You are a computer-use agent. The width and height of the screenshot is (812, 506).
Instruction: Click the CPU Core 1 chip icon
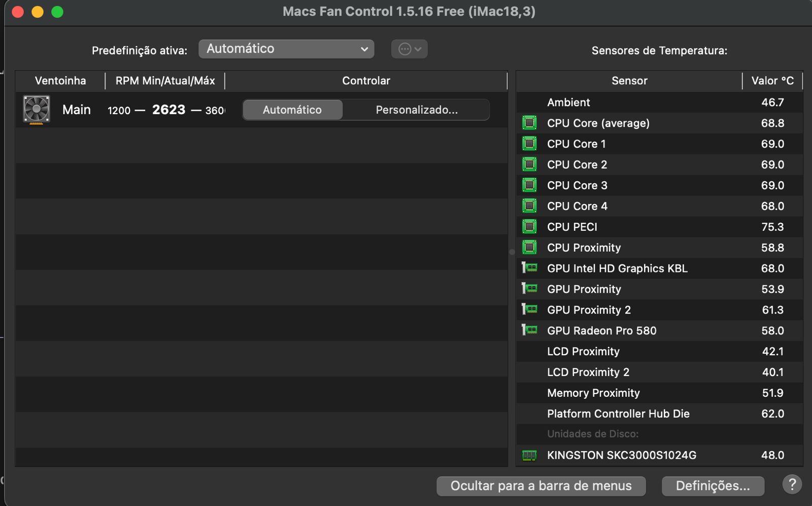[x=529, y=144]
